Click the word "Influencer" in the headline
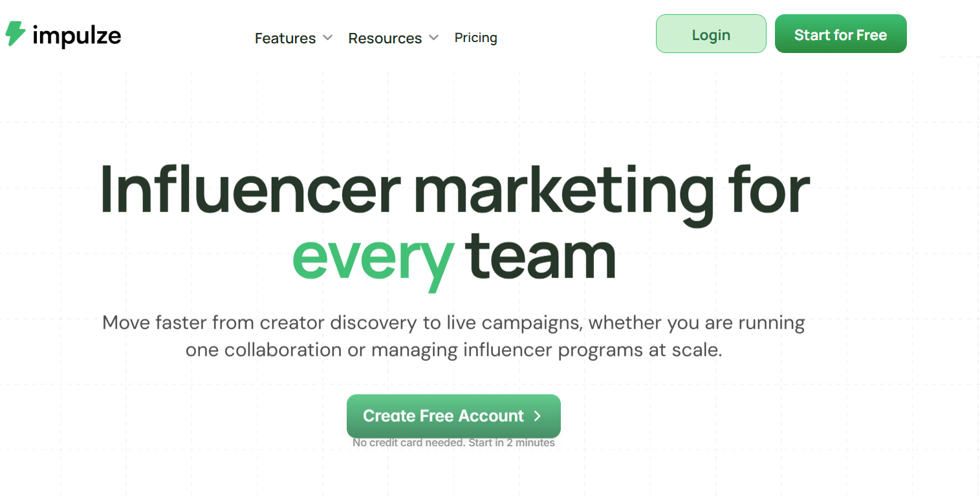This screenshot has height=496, width=980. tap(250, 188)
